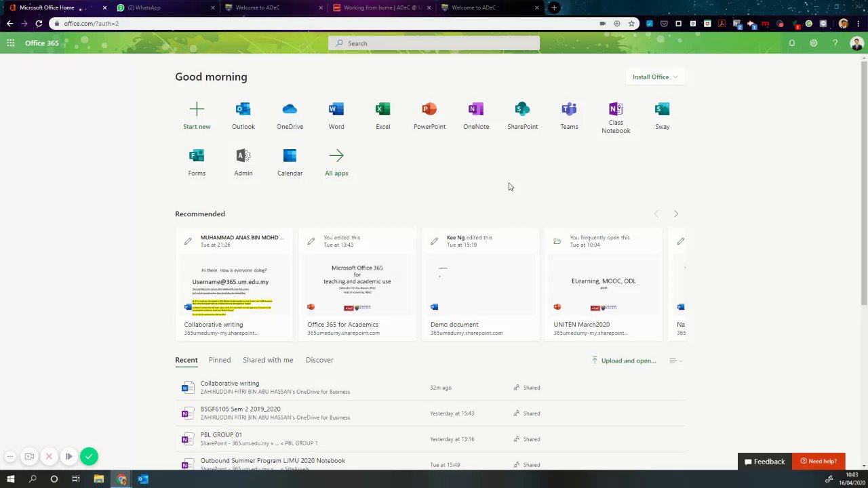
Task: Click the Office 365 header link
Action: [42, 43]
